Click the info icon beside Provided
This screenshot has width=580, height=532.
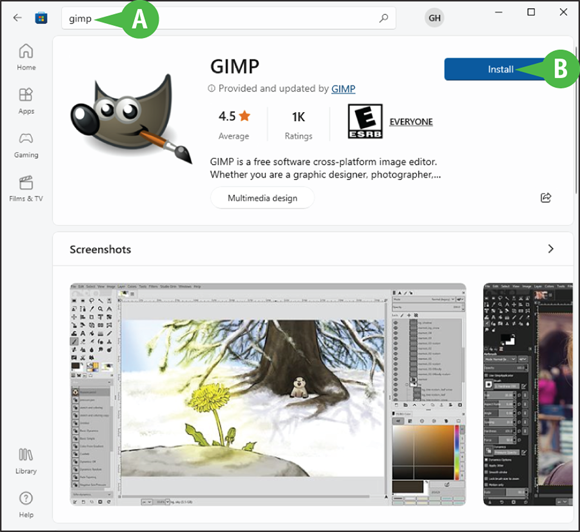(211, 88)
